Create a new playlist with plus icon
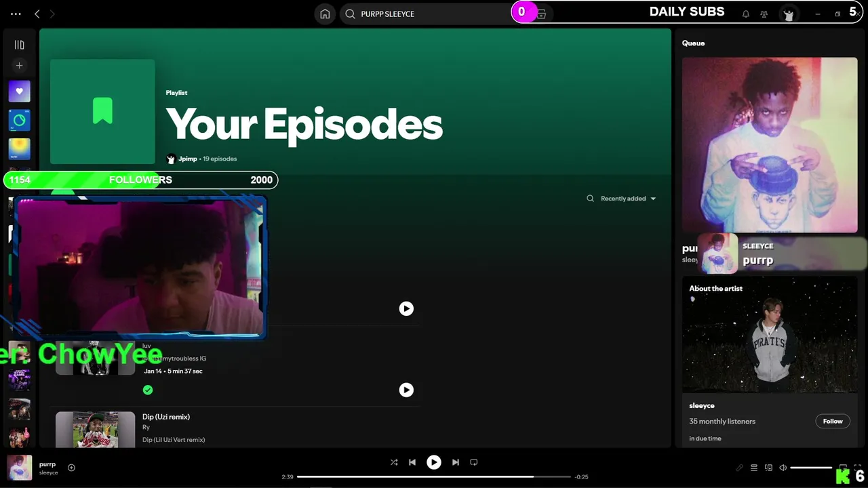Viewport: 868px width, 488px height. click(19, 66)
